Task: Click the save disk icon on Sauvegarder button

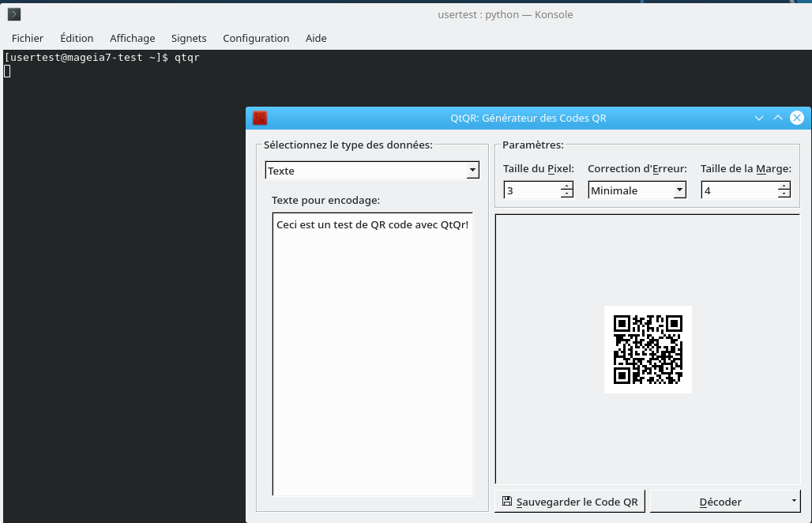Action: tap(507, 501)
